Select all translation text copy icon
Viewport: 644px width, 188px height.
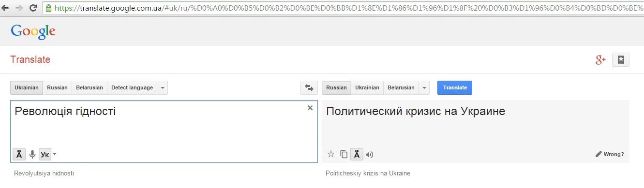pyautogui.click(x=344, y=154)
